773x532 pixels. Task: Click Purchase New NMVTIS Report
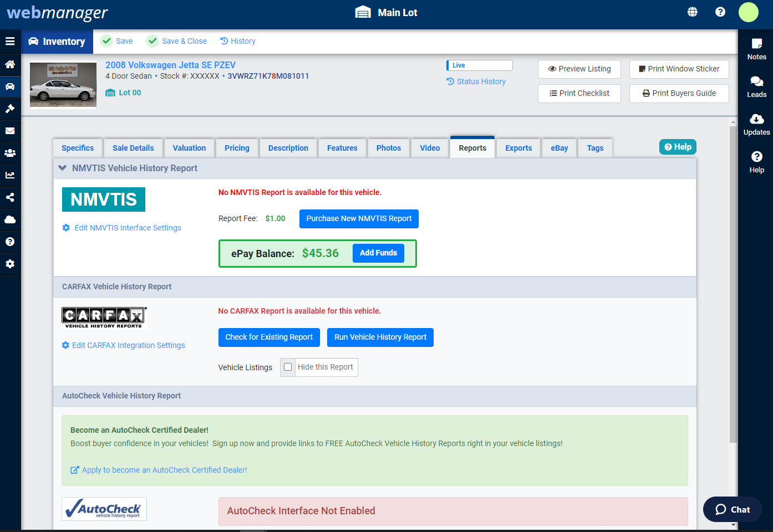pos(359,219)
